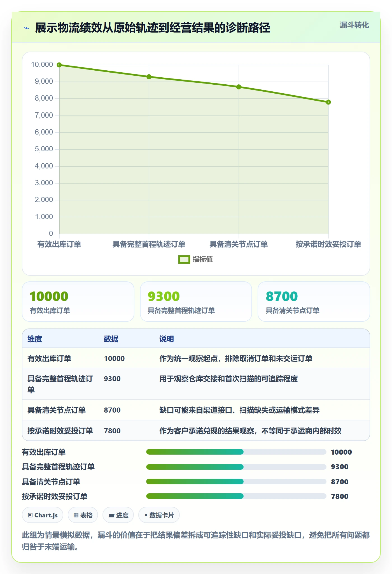Click the progress bar for 按承诺时效妥投订单
This screenshot has height=574, width=392.
tap(236, 496)
